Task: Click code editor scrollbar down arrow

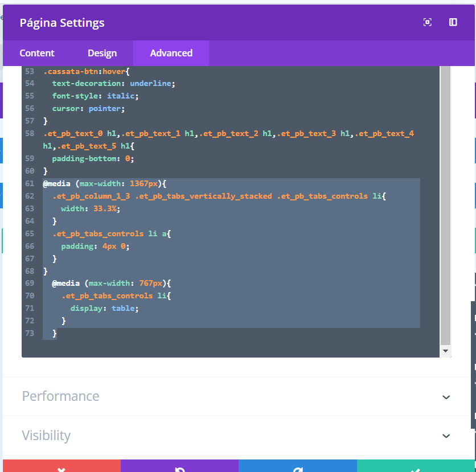Action: (445, 351)
